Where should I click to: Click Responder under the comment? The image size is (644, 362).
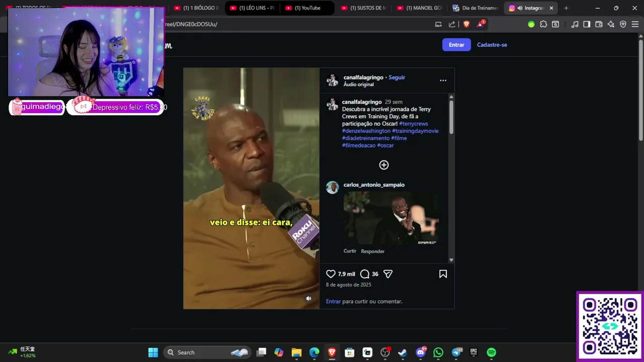[x=372, y=251]
